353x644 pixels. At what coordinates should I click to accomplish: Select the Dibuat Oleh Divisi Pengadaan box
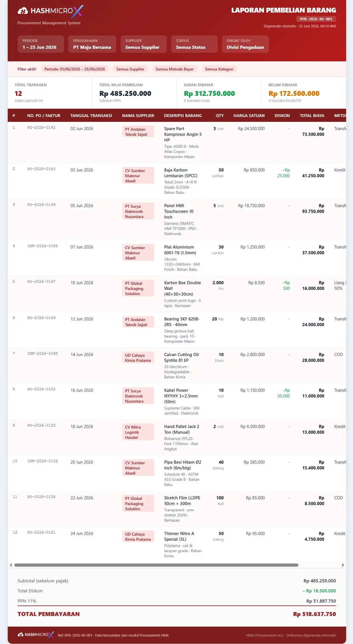tap(245, 44)
